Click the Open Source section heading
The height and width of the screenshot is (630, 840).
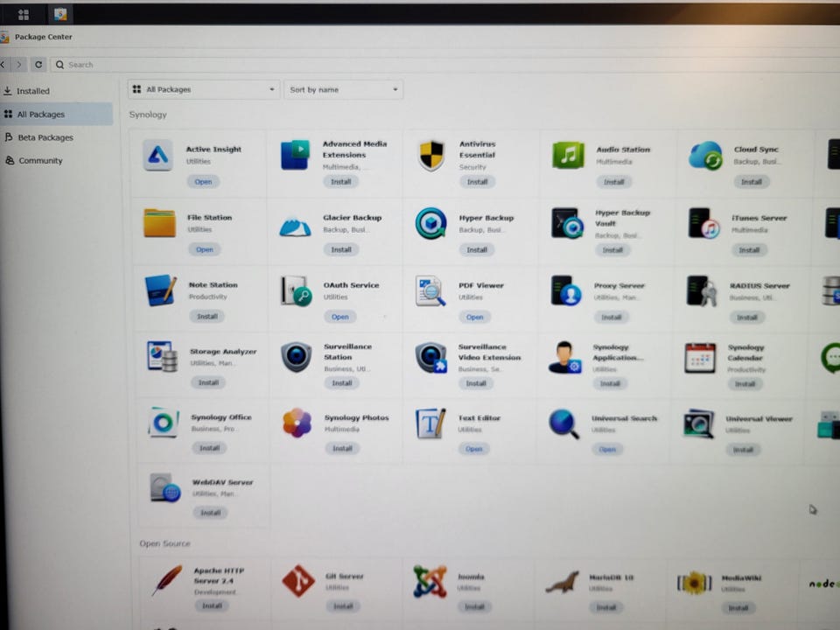(x=165, y=543)
